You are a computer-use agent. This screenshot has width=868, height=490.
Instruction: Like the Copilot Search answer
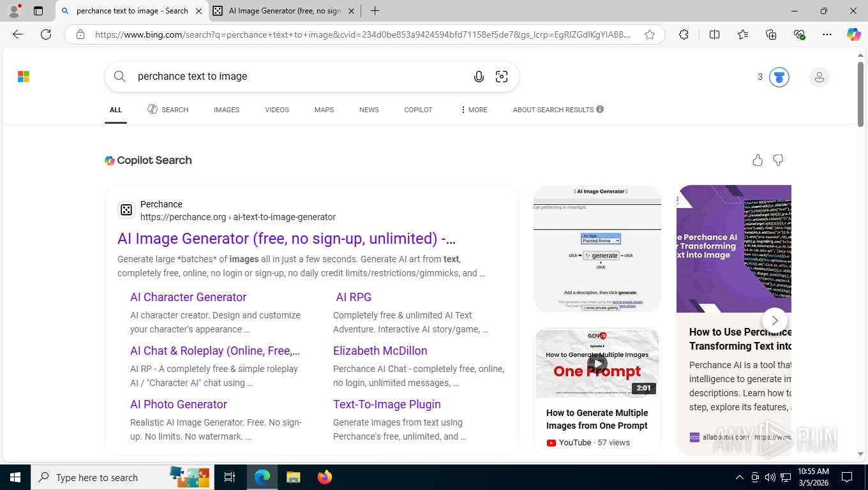758,160
